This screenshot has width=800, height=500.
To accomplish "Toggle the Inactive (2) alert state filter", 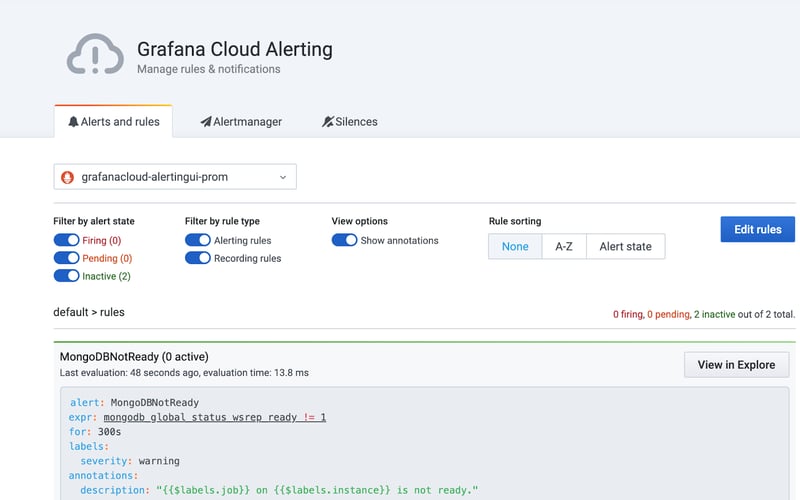I will click(66, 276).
